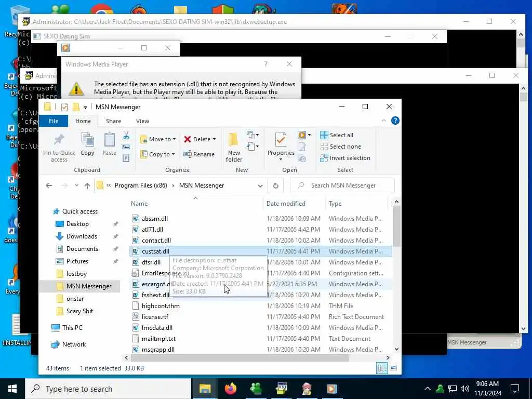The height and width of the screenshot is (399, 532).
Task: Open the File menu tab
Action: point(54,121)
